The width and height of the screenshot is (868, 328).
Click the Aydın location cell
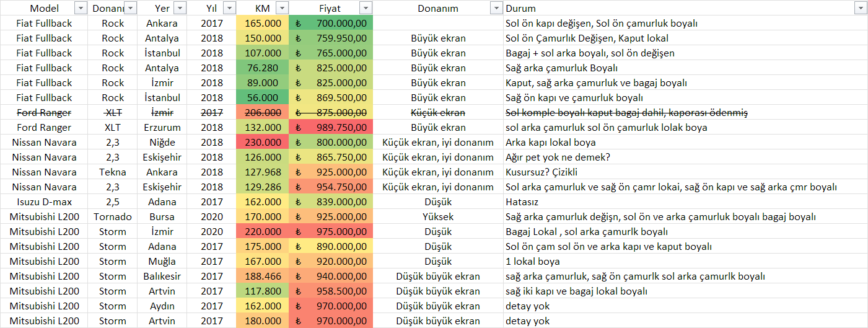[163, 306]
